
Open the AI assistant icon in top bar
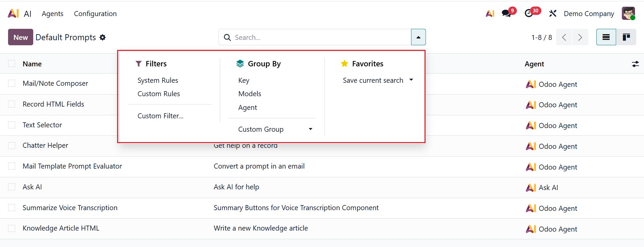(490, 13)
